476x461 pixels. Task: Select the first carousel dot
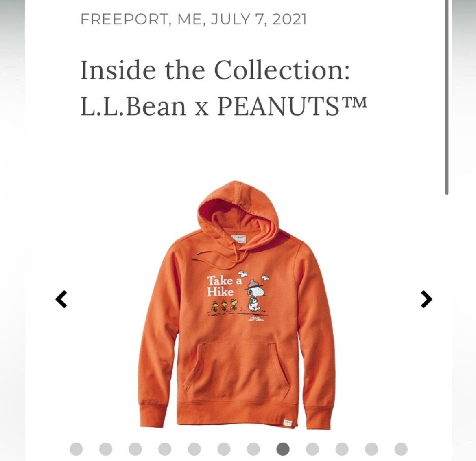[76, 449]
